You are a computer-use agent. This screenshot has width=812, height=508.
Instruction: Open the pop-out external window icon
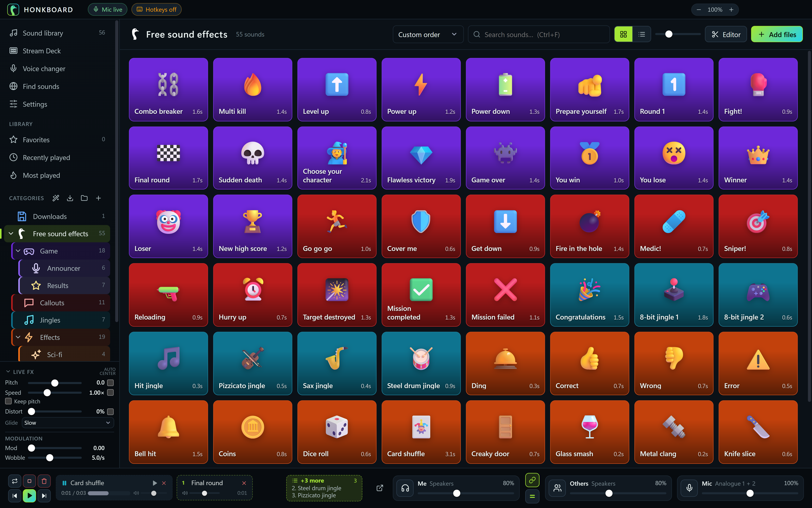click(380, 488)
